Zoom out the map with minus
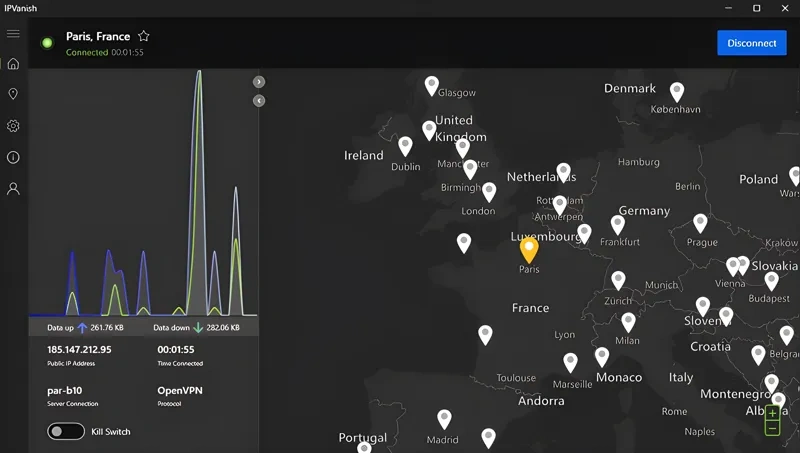Viewport: 800px width, 453px height. (x=772, y=428)
